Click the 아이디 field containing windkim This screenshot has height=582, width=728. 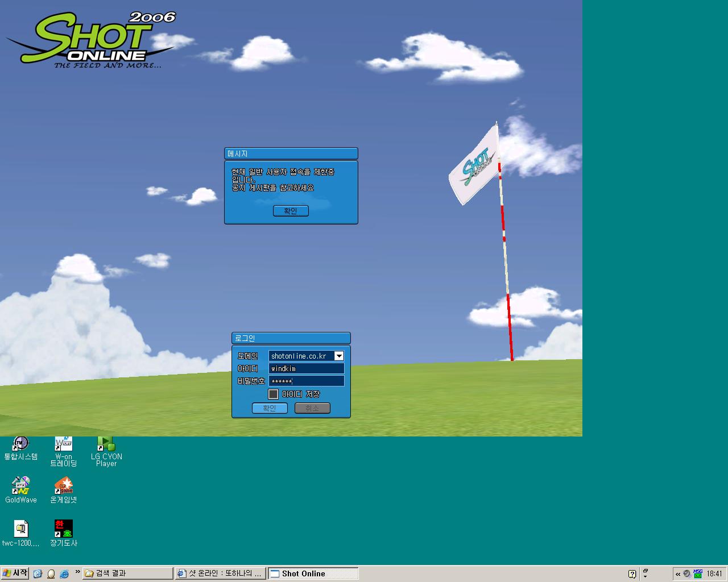(307, 368)
